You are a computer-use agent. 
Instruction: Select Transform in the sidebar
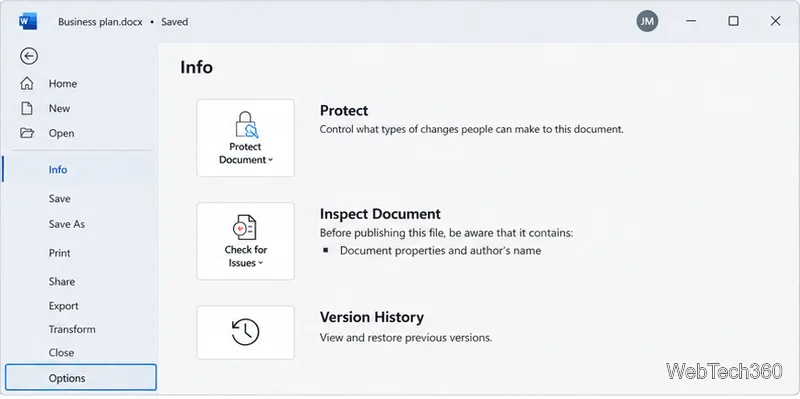click(72, 330)
